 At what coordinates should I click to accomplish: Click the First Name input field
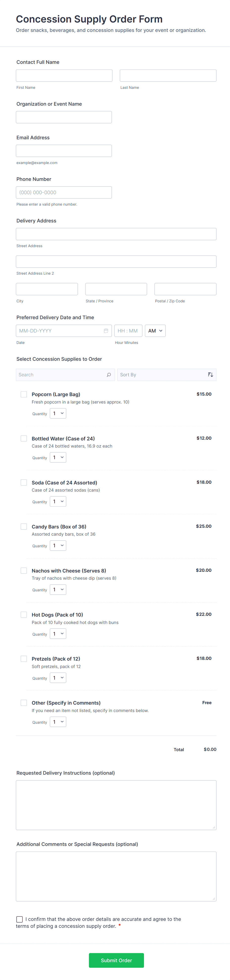(x=64, y=75)
